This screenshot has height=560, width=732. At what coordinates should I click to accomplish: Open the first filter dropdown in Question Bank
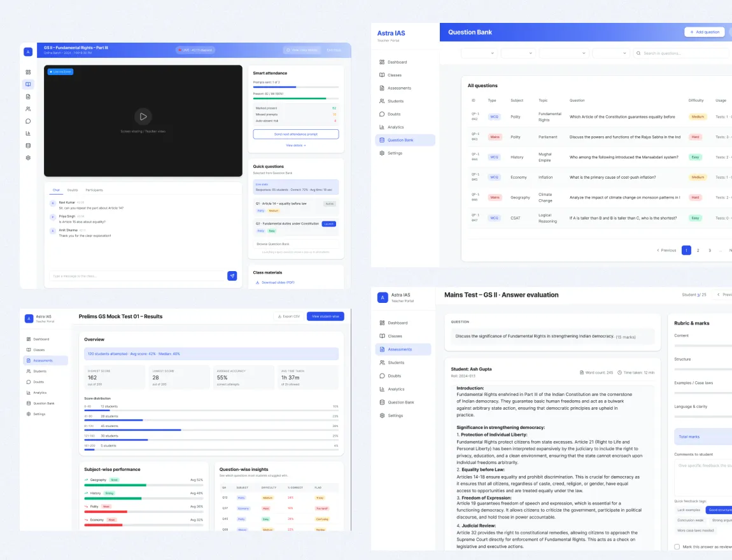pos(479,53)
